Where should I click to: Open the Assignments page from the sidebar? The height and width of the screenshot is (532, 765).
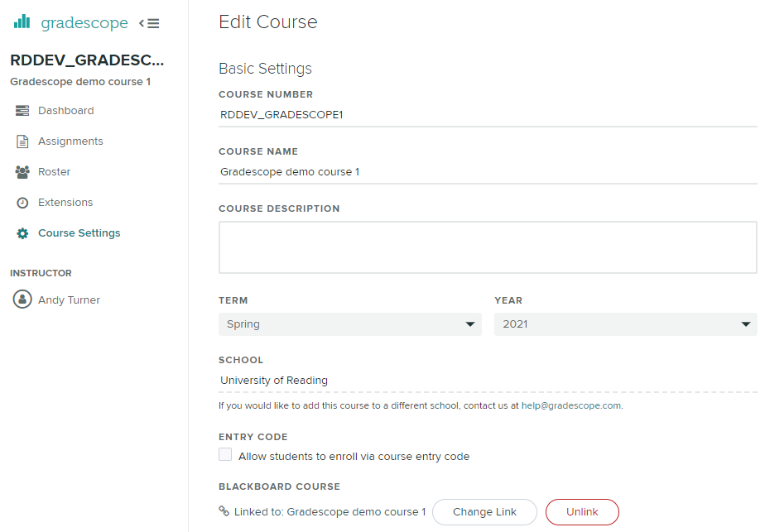pyautogui.click(x=70, y=141)
